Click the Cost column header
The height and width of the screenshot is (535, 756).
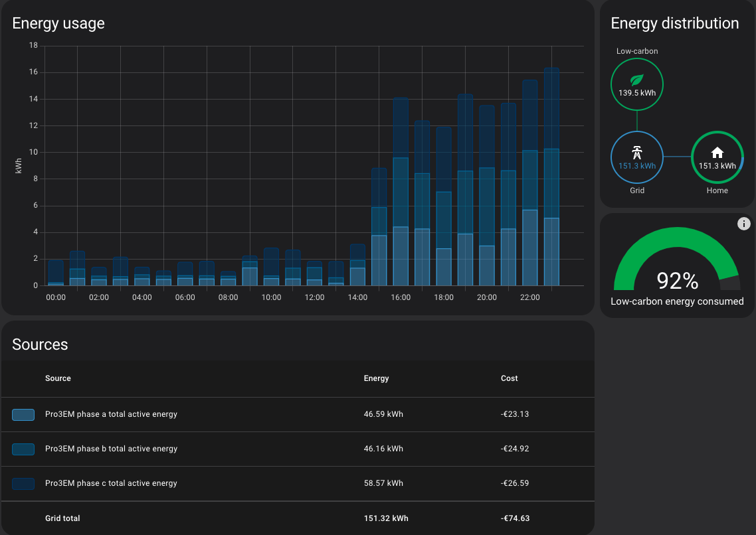tap(509, 378)
